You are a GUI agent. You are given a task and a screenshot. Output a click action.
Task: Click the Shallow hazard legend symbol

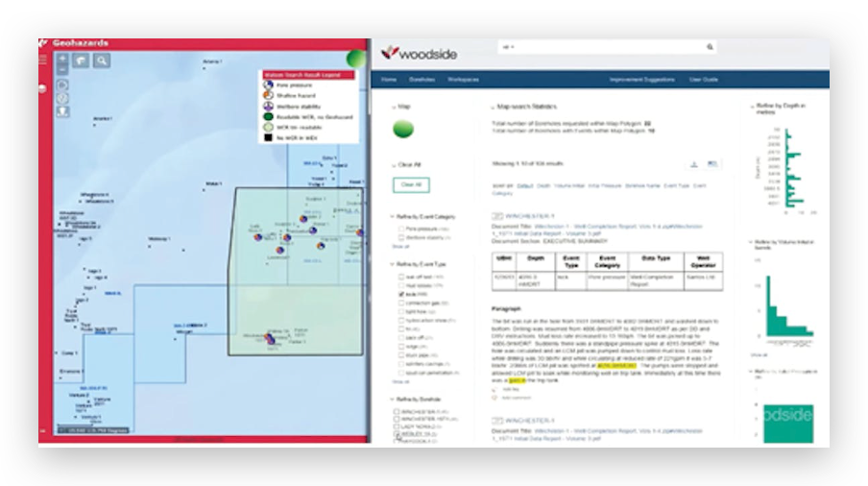pos(268,95)
